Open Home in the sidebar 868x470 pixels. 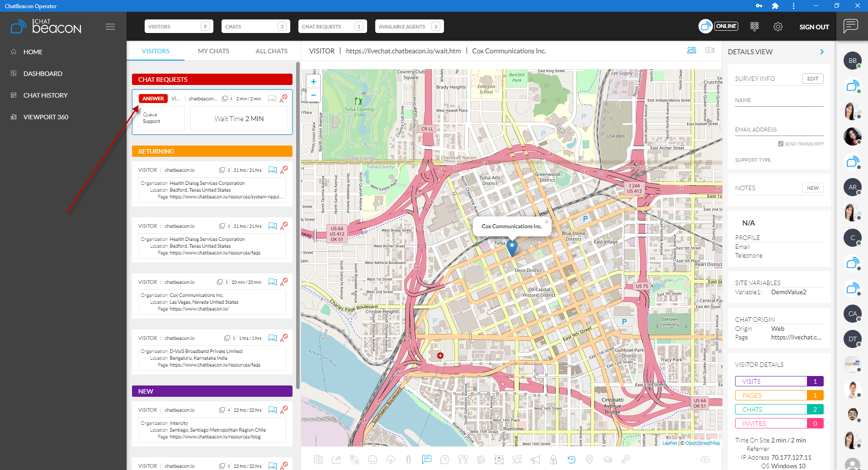coord(33,52)
